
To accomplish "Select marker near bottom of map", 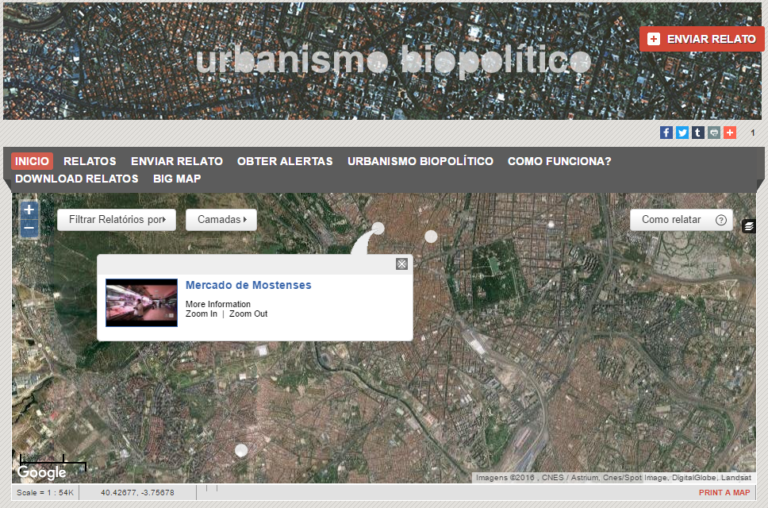I will (x=241, y=450).
